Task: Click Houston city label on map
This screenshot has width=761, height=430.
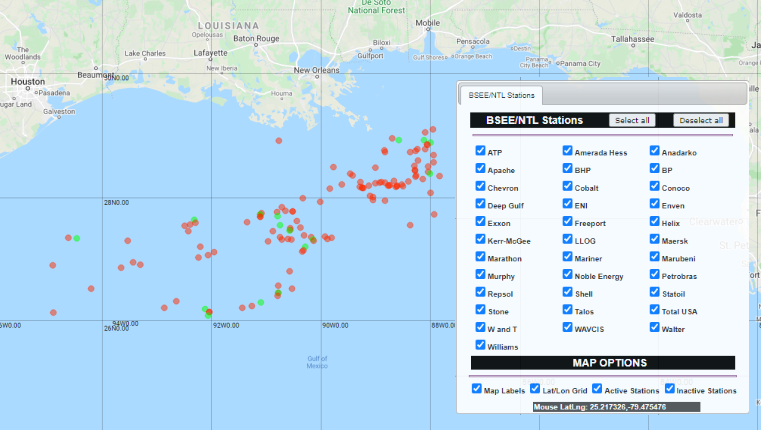Action: click(x=28, y=82)
